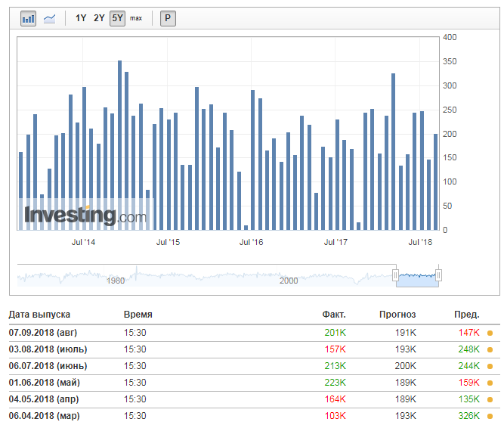
Task: Select the 06.04.2018 (мар) row date
Action: click(44, 416)
